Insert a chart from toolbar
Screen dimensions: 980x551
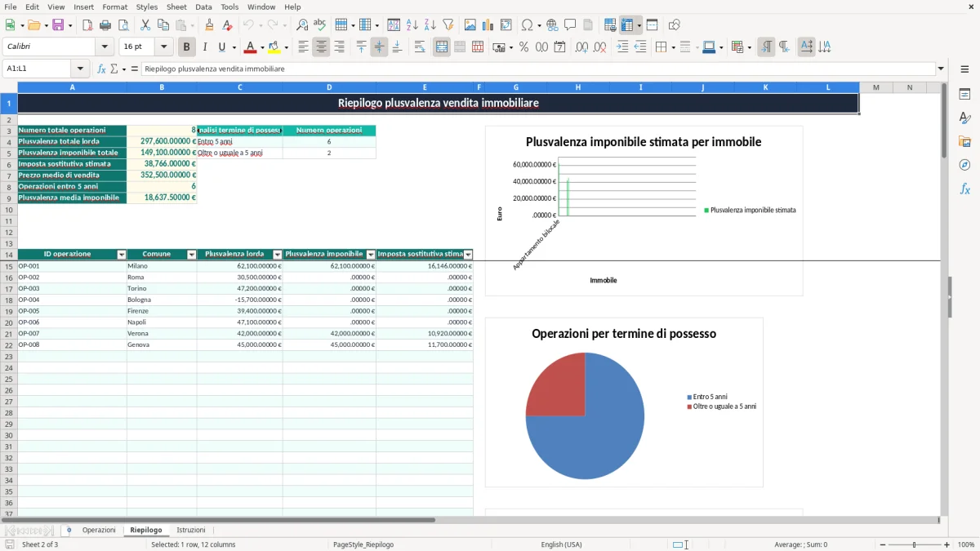[x=488, y=25]
